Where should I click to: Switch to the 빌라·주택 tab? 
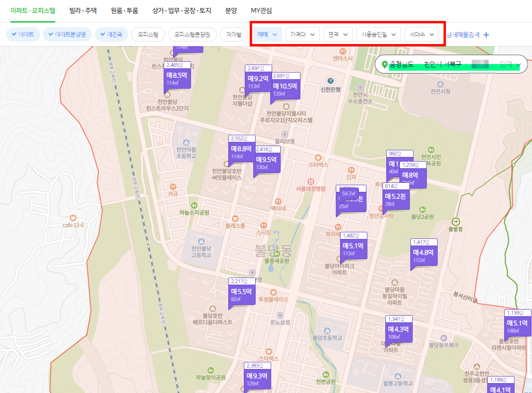(x=83, y=10)
